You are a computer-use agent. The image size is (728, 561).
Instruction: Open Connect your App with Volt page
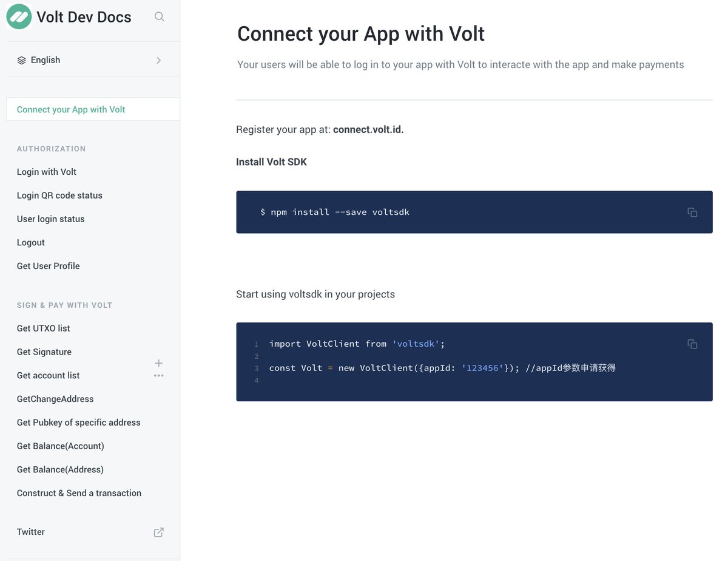coord(93,109)
